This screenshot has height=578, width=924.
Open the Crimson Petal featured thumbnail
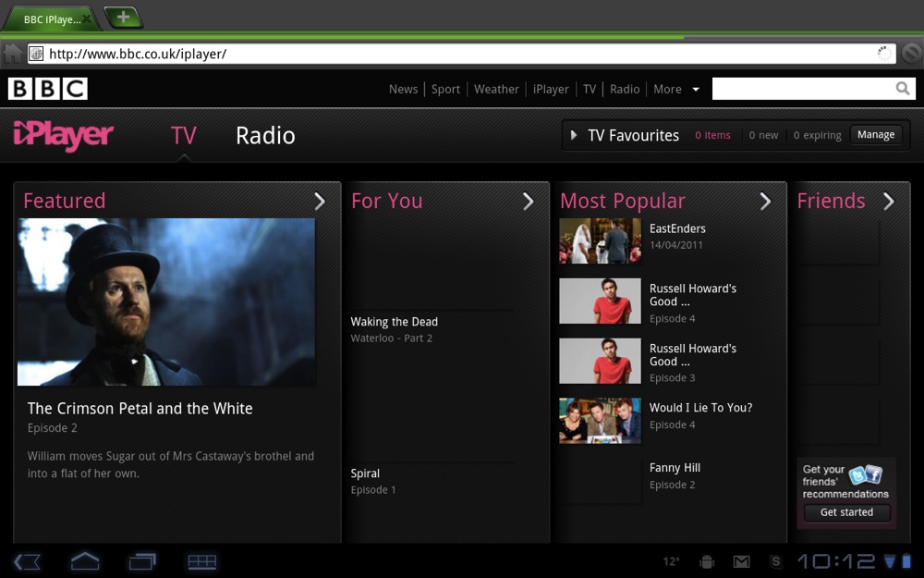[x=166, y=302]
